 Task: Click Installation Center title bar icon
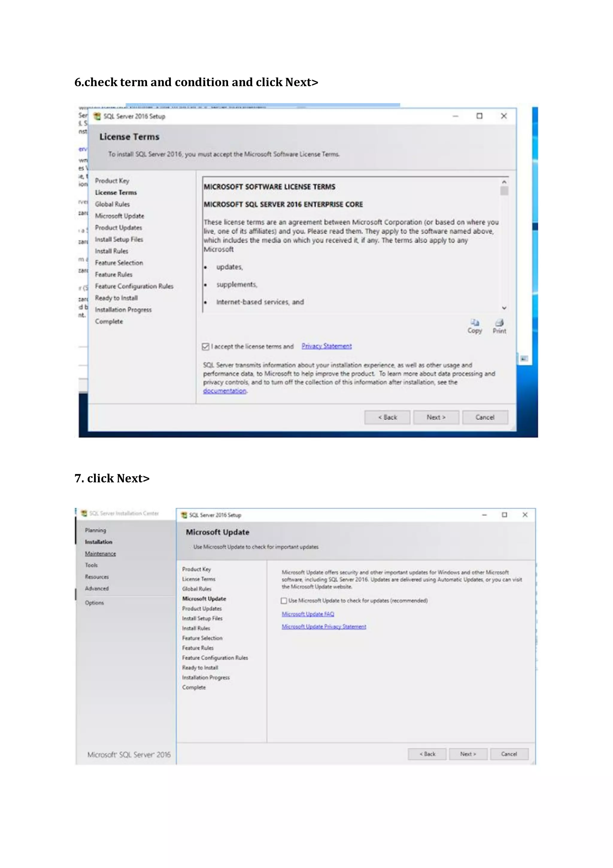[x=84, y=513]
